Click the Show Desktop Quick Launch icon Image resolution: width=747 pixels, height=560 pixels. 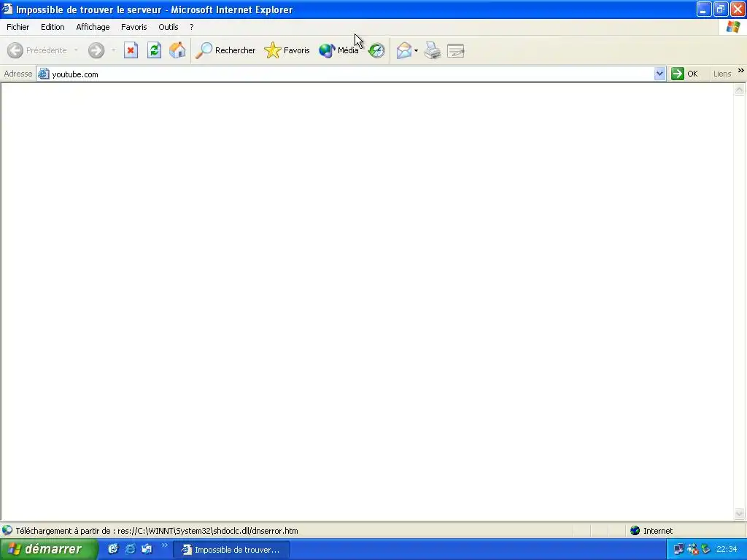[x=147, y=549]
